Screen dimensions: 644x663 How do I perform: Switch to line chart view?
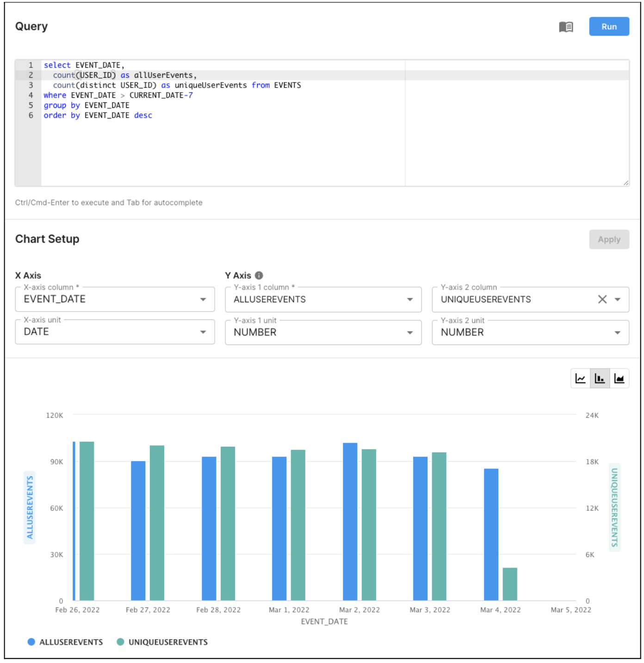pos(580,379)
